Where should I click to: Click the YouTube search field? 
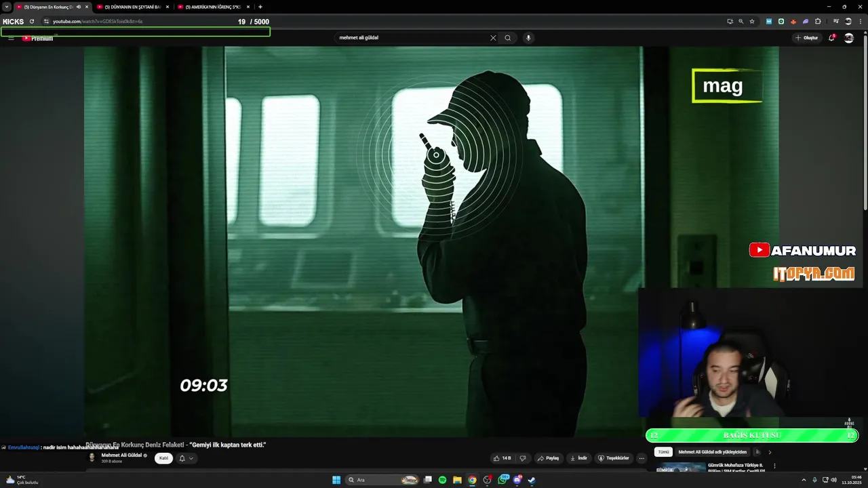click(414, 38)
